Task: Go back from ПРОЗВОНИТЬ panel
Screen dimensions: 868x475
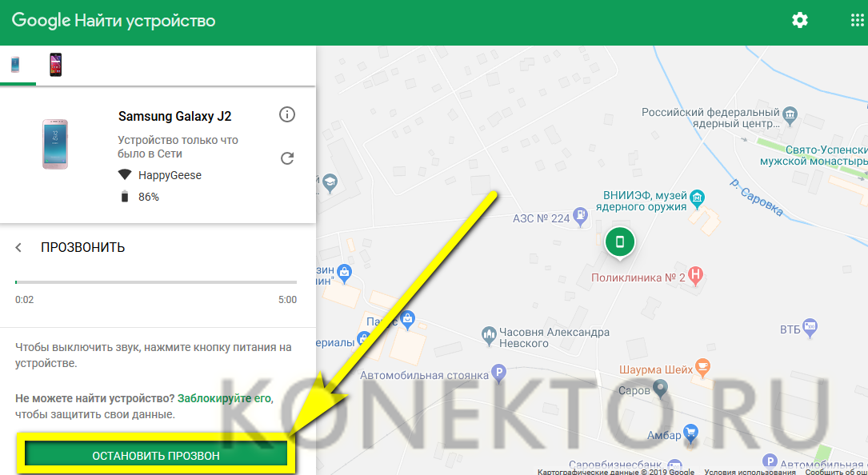Action: point(19,248)
